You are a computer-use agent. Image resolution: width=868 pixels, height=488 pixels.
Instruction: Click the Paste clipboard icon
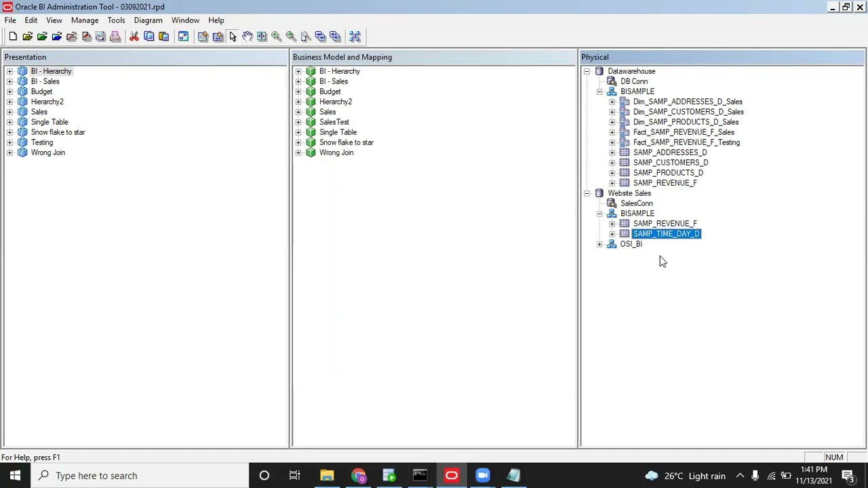[163, 37]
